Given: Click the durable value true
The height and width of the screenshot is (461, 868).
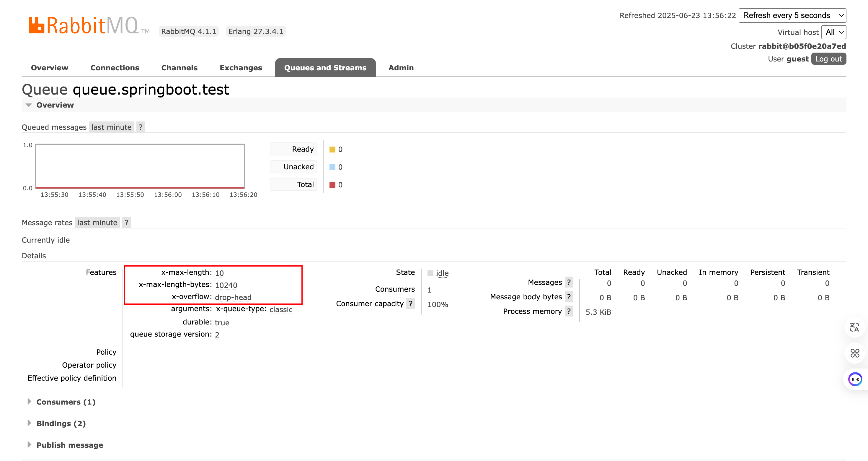Looking at the screenshot, I should (222, 323).
